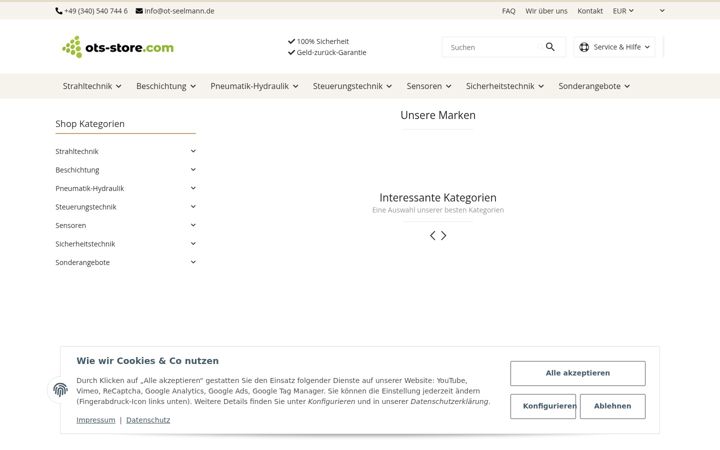Click the previous category arrow

click(x=433, y=236)
